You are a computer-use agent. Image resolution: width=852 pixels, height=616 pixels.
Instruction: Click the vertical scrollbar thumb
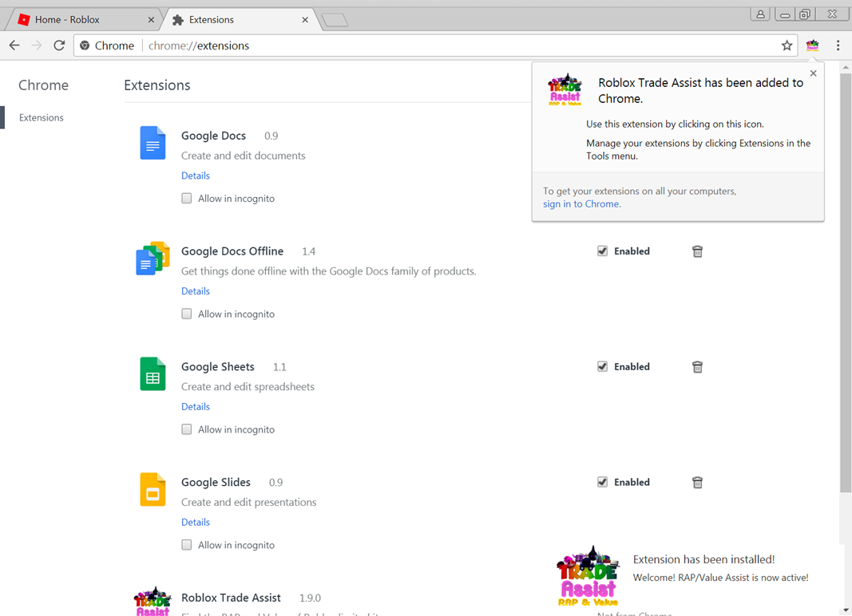click(846, 282)
